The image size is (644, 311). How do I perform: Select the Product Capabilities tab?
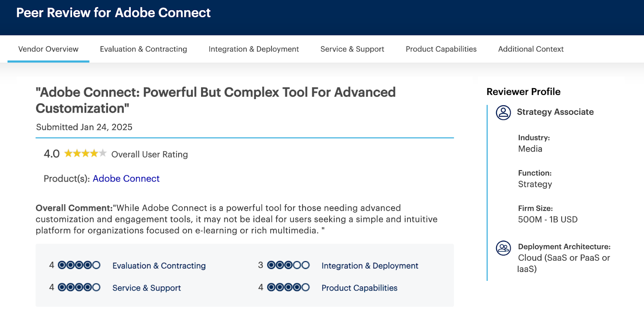click(441, 49)
